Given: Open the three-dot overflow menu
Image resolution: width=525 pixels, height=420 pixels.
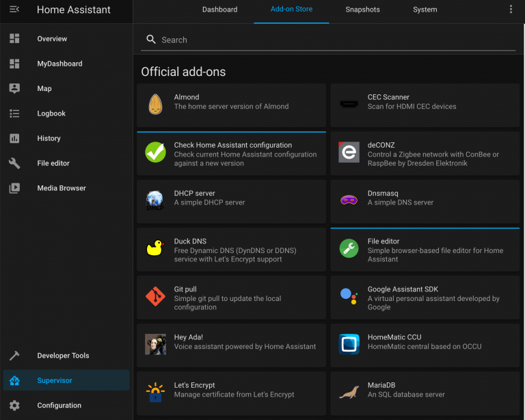Looking at the screenshot, I should tap(511, 10).
